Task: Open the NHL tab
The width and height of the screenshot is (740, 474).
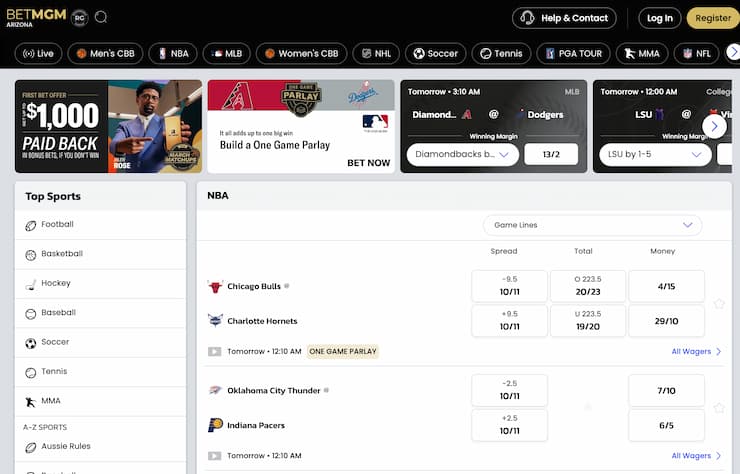Action: click(376, 53)
